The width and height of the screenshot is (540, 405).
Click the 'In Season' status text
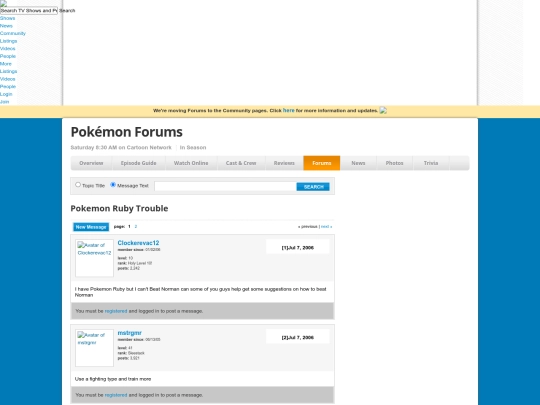(x=193, y=147)
